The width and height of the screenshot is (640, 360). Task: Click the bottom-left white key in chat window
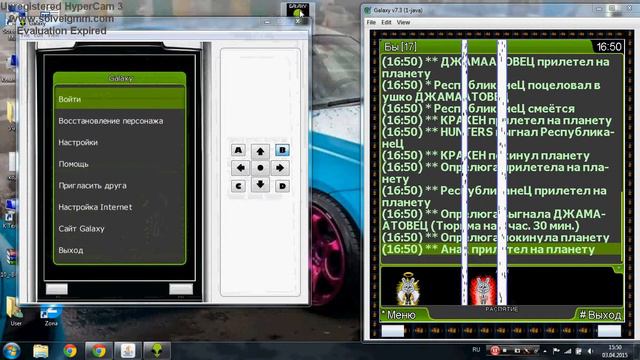click(x=393, y=331)
